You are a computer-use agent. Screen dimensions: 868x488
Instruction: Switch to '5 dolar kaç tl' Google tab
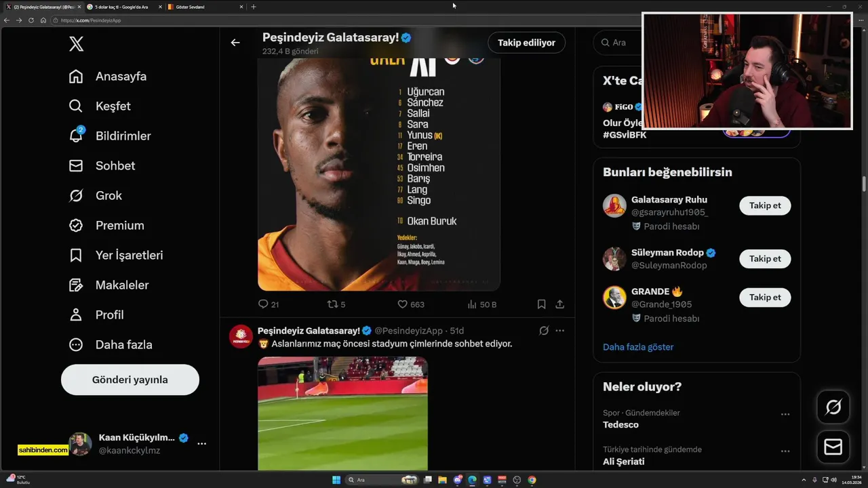tap(123, 7)
